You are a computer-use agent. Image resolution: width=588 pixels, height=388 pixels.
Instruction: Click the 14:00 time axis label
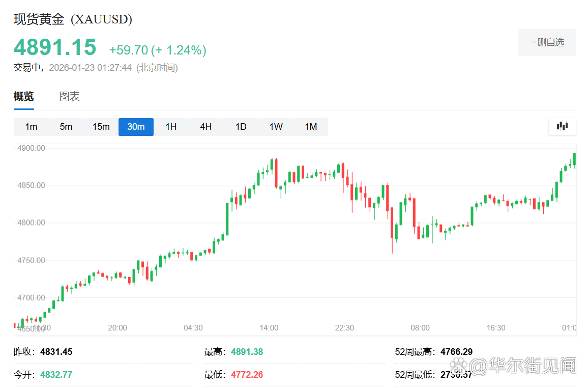pyautogui.click(x=269, y=328)
